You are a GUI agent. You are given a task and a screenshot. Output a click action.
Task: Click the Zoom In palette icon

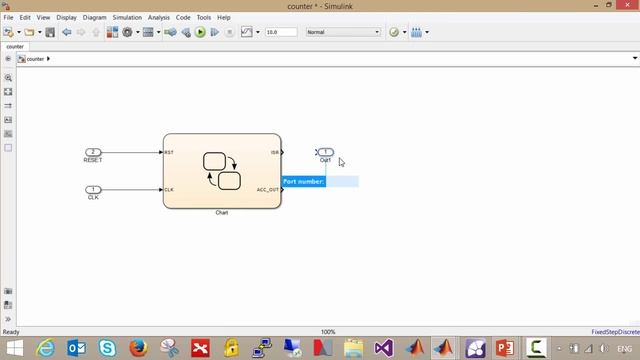point(8,78)
